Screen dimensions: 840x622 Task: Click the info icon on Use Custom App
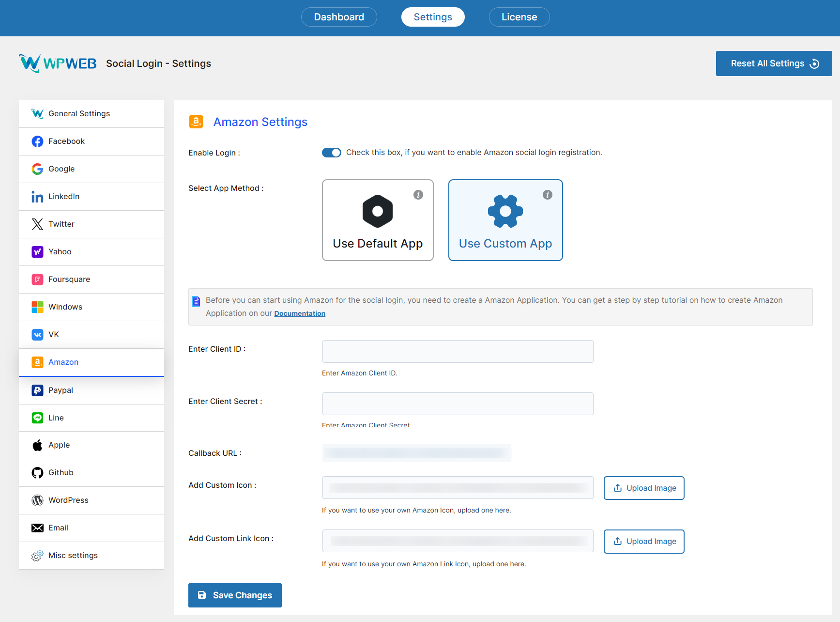point(547,195)
